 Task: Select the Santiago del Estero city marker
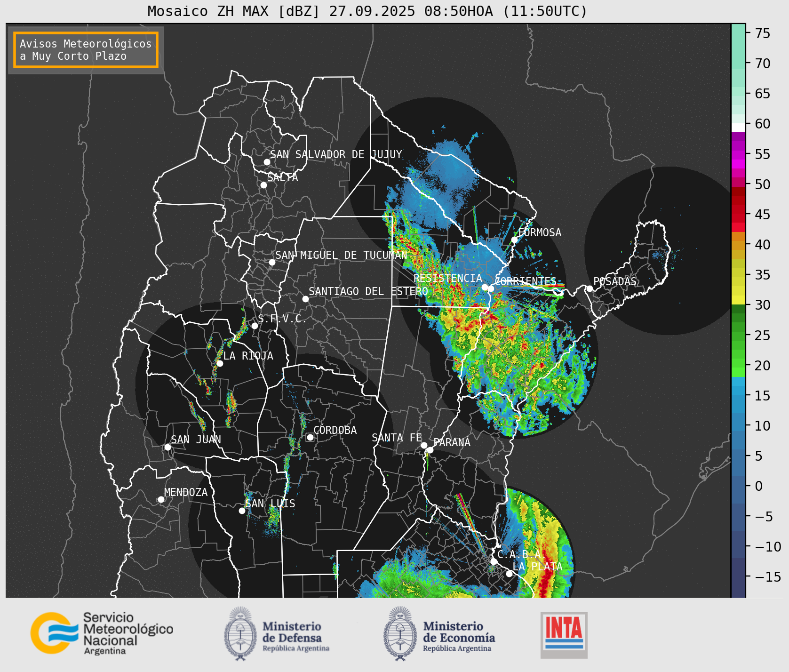305,299
